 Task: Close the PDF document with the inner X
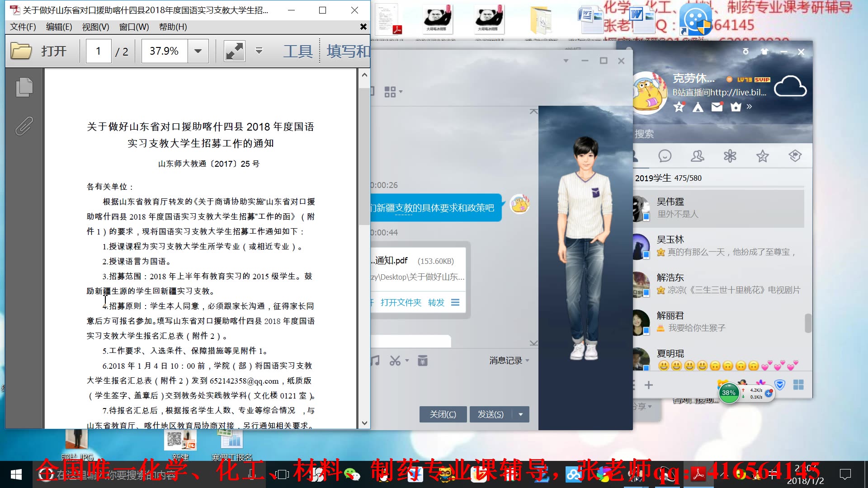click(363, 27)
